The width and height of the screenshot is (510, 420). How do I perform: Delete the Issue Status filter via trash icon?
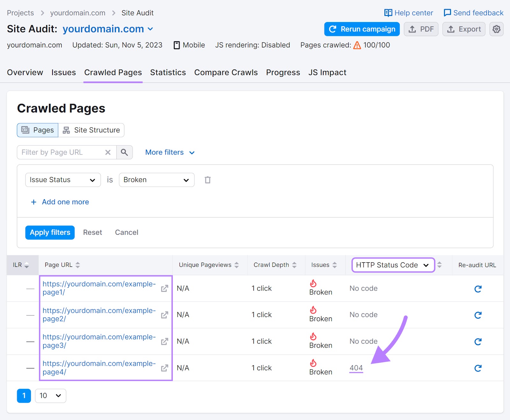(208, 180)
